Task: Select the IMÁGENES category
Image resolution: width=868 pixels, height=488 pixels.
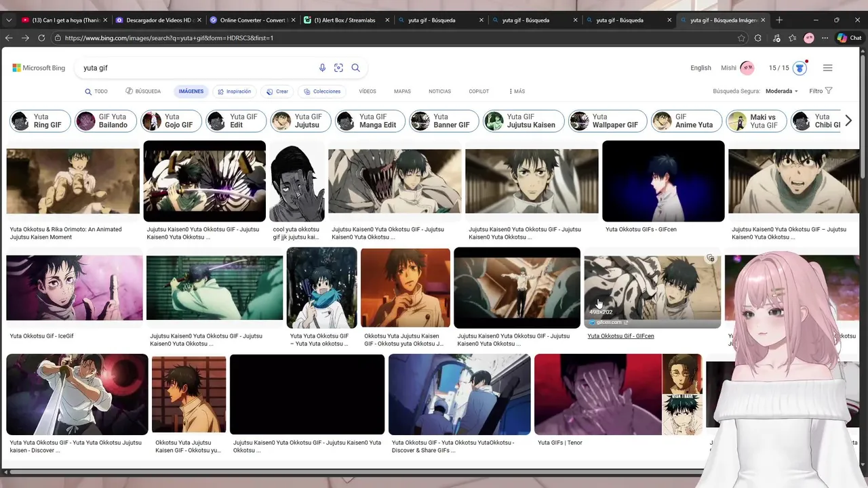Action: [191, 91]
